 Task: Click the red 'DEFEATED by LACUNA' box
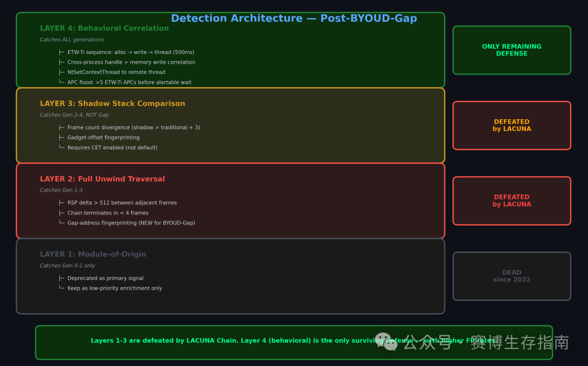point(511,201)
